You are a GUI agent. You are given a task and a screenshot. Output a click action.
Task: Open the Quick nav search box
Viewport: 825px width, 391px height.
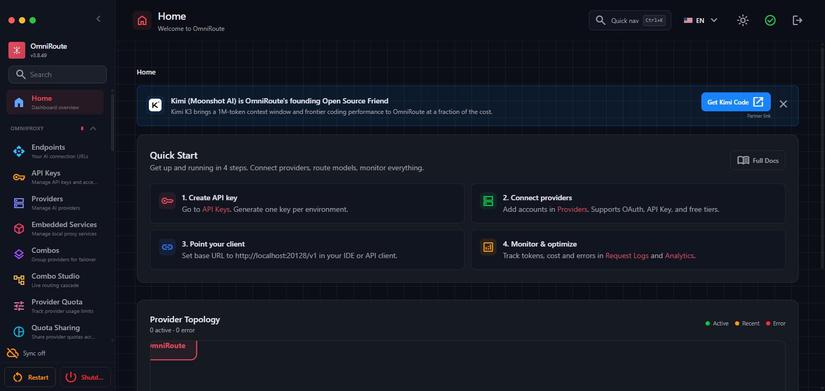630,21
